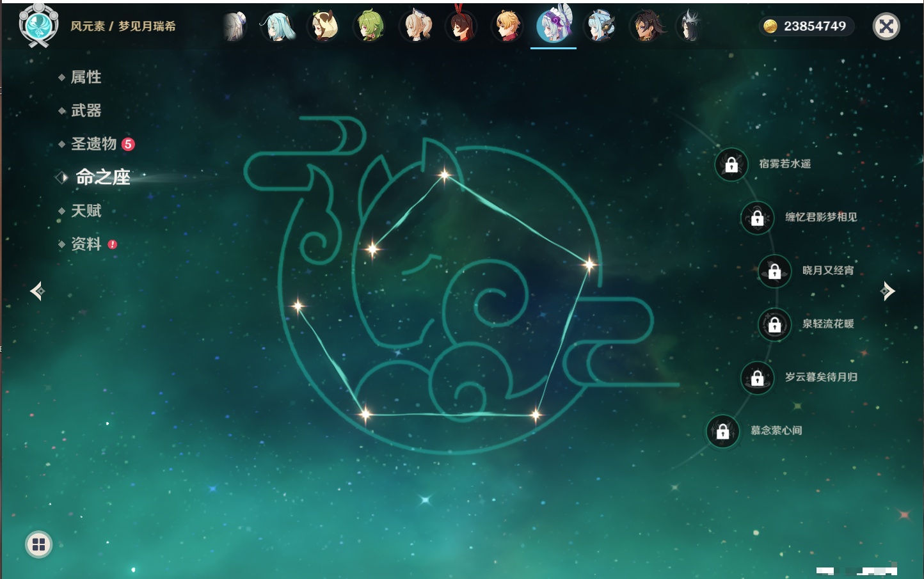Click the lock icon for 慕念萦心间
Viewport: 924px width, 579px height.
tap(723, 431)
